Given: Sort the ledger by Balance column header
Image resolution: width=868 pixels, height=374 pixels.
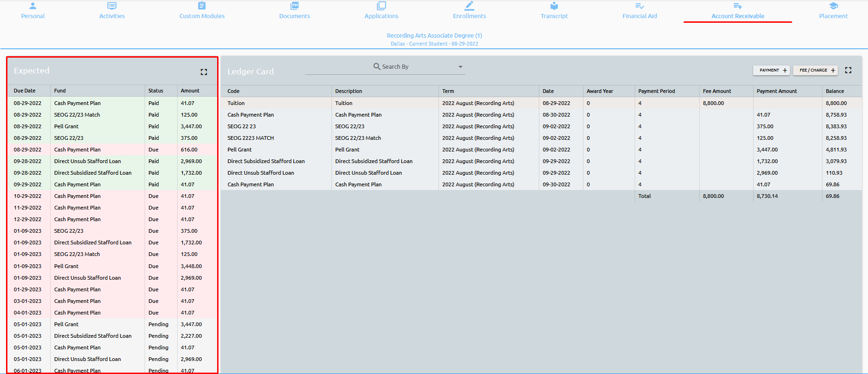Looking at the screenshot, I should pyautogui.click(x=835, y=91).
